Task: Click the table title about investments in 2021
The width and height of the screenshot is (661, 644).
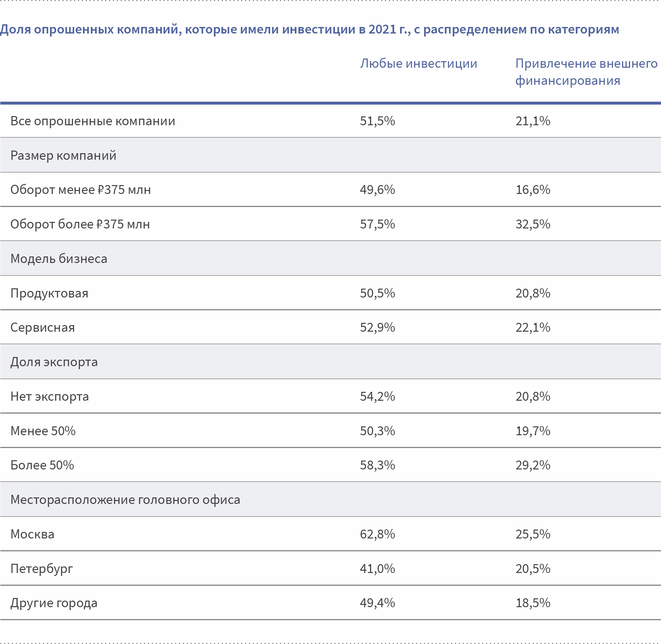Action: click(309, 30)
